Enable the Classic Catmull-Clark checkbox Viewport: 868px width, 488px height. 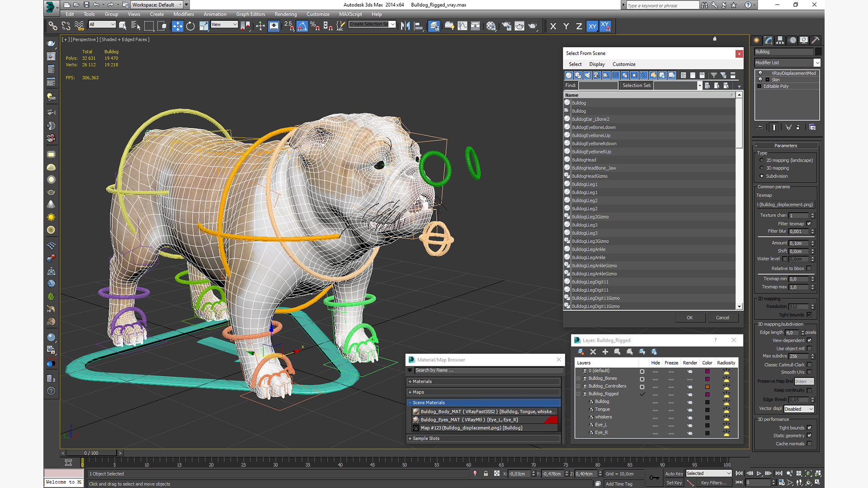point(809,365)
